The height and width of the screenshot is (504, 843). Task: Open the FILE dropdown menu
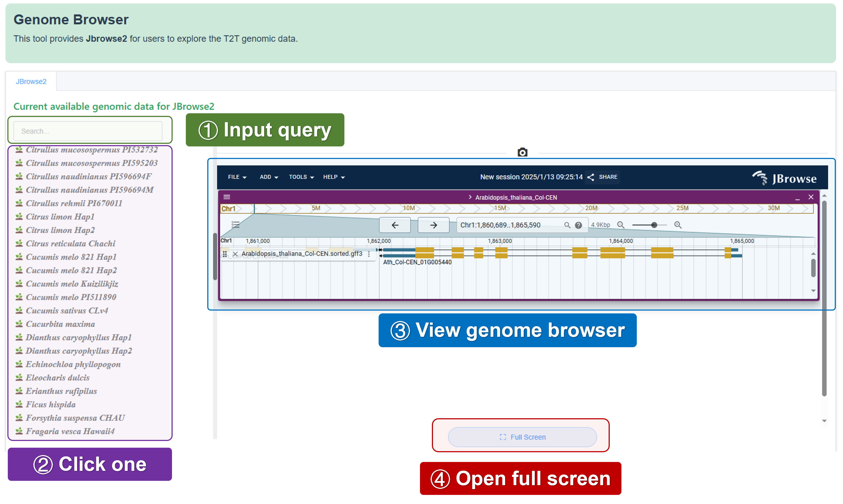tap(237, 177)
